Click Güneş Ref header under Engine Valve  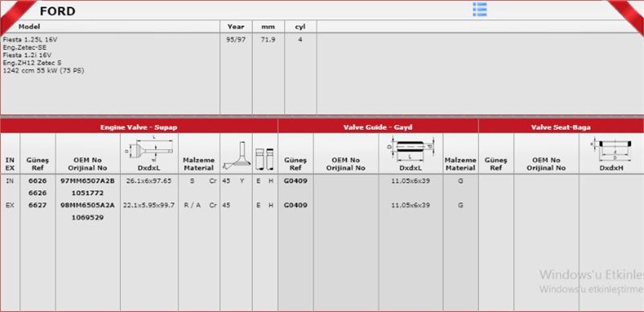[37, 164]
